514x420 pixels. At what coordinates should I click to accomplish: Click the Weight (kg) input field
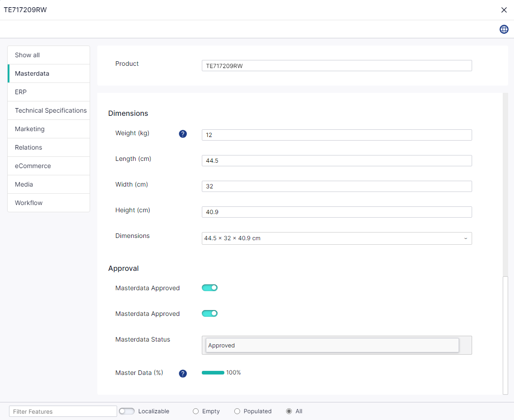(x=337, y=135)
